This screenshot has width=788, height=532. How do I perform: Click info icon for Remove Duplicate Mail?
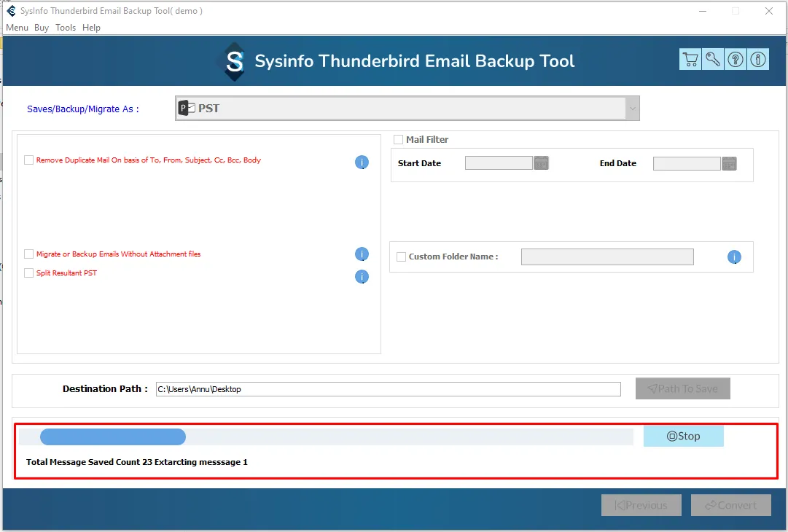[362, 163]
